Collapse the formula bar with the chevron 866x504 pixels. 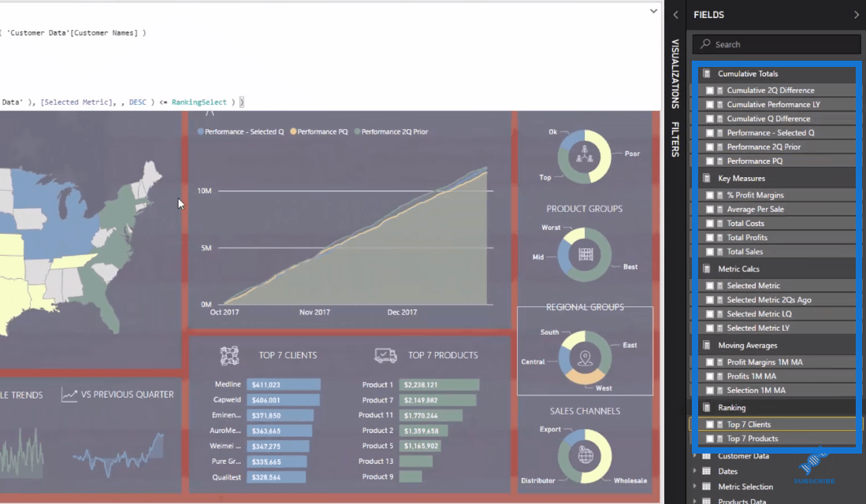(653, 11)
